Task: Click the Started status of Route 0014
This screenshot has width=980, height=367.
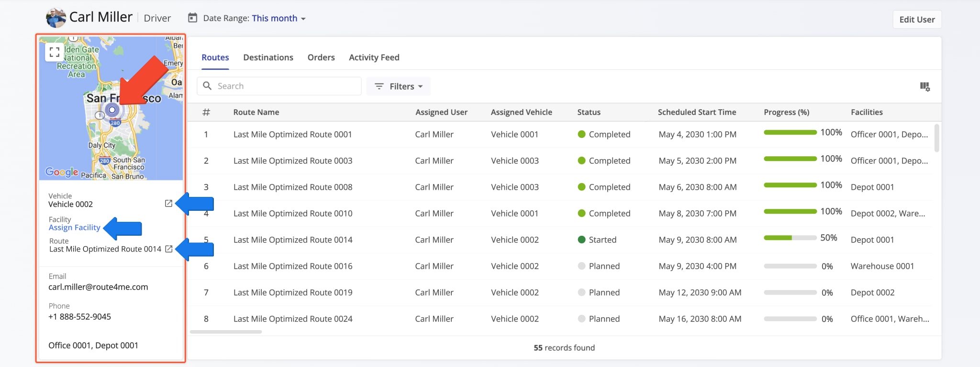Action: point(597,240)
